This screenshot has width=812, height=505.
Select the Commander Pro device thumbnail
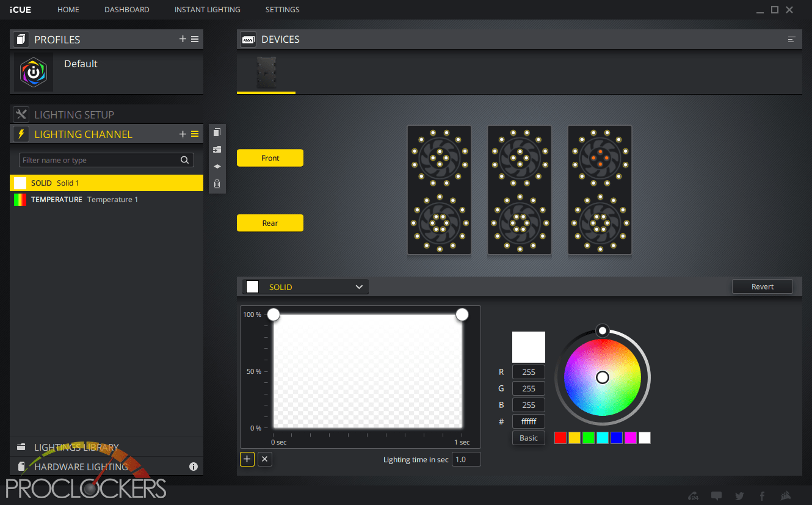tap(266, 73)
